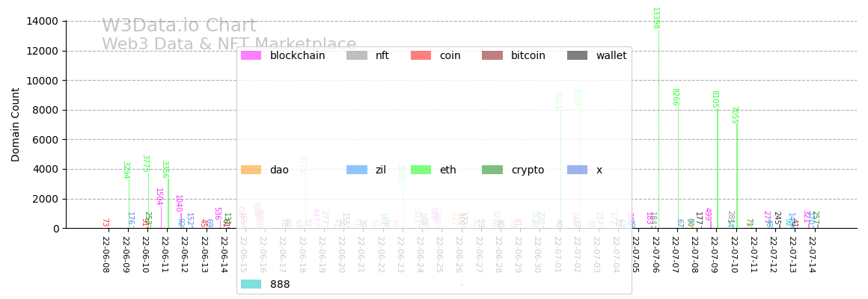Click the 'wallet' legend label
This screenshot has width=868, height=299.
tap(611, 55)
